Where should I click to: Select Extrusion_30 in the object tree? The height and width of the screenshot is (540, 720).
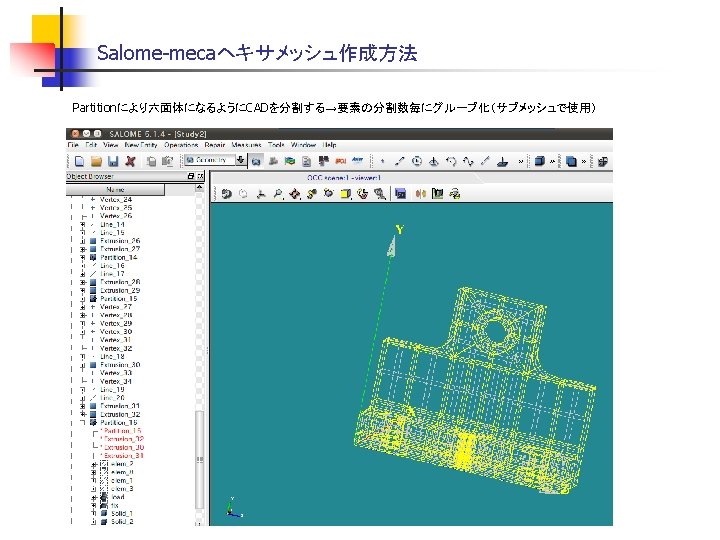[120, 365]
